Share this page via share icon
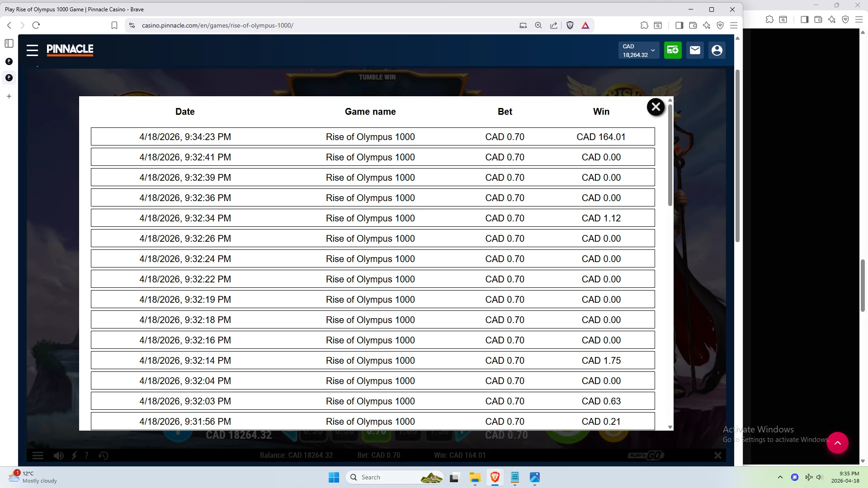868x488 pixels. pos(554,25)
